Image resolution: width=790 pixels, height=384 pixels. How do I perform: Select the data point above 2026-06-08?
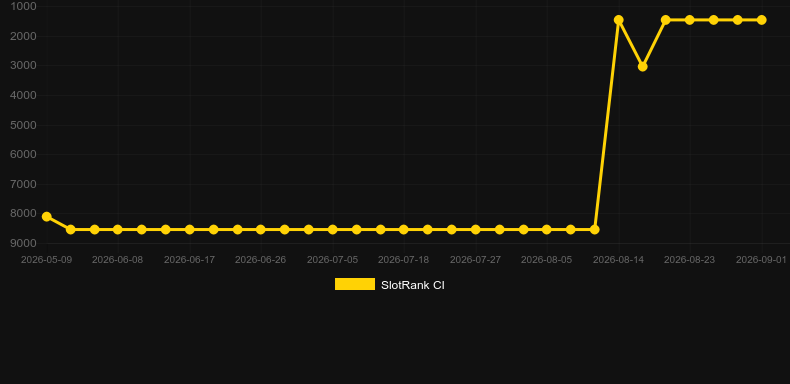click(x=118, y=229)
